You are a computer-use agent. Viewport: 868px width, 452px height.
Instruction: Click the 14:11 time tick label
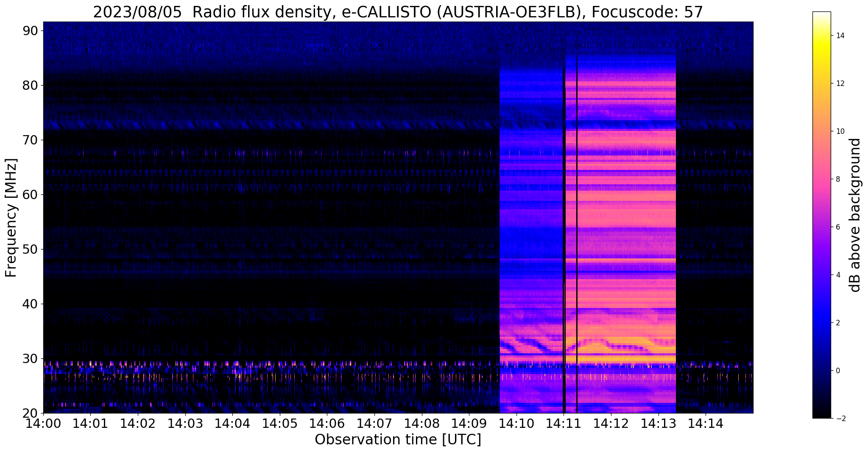(x=564, y=423)
